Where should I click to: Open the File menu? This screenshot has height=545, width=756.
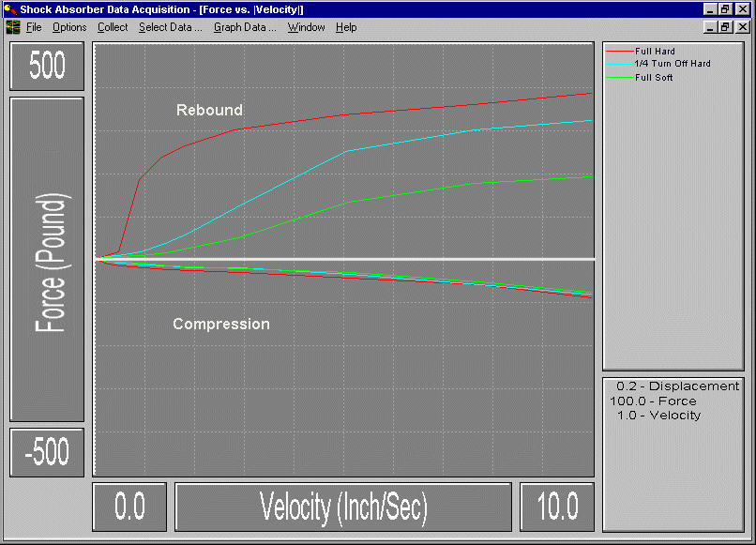coord(34,27)
